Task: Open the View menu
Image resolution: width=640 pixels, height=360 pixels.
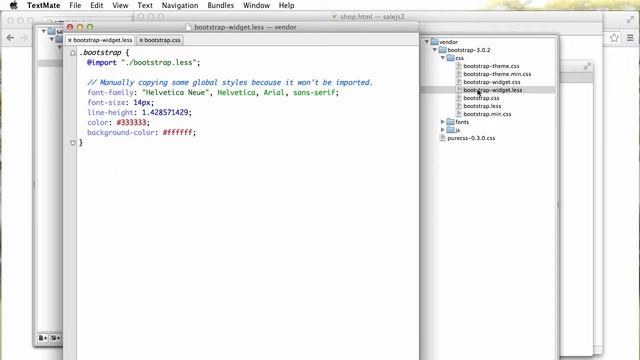Action: click(120, 5)
